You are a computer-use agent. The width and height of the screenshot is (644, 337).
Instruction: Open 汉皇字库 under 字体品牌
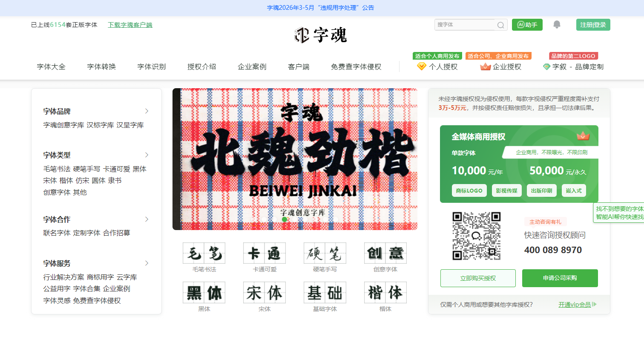click(130, 125)
